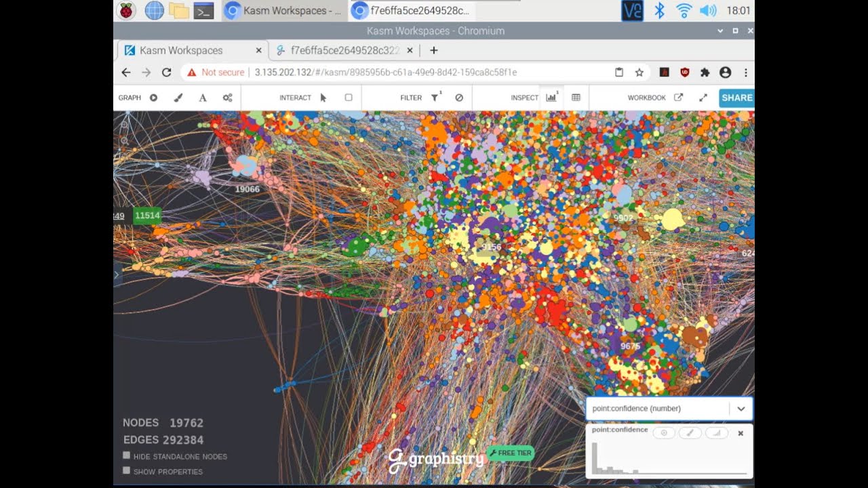Screen dimensions: 868x488
Task: Click the Not secure address warning
Action: coord(215,72)
